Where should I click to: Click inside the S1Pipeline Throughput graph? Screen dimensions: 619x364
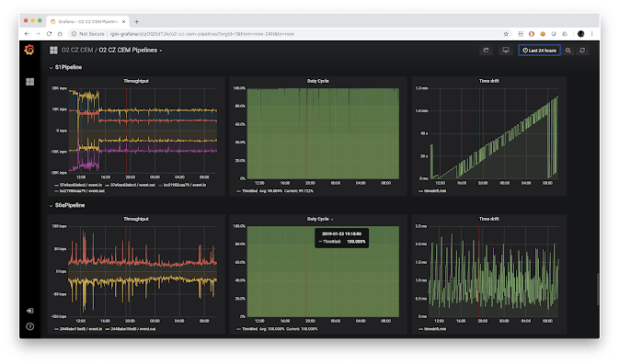click(143, 131)
